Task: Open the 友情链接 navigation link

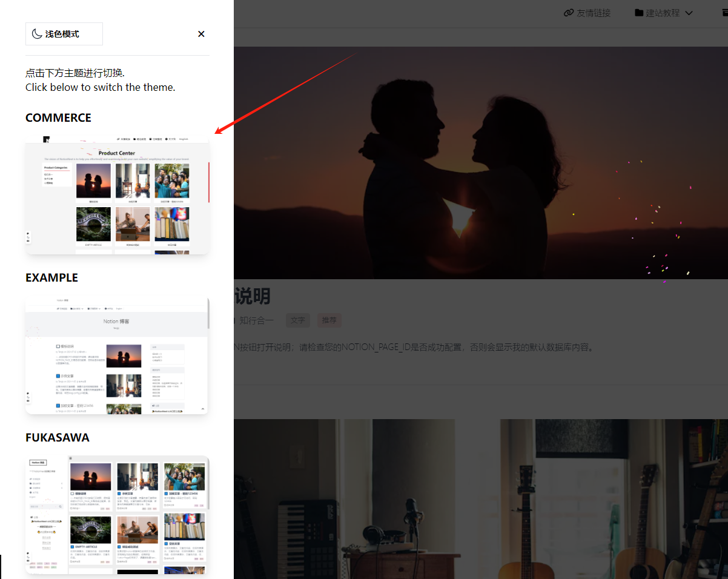Action: (587, 13)
